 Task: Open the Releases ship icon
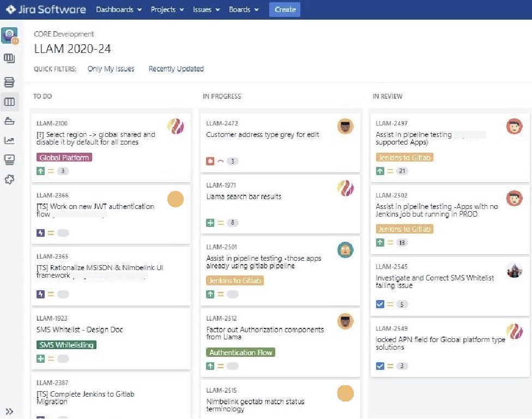click(9, 121)
